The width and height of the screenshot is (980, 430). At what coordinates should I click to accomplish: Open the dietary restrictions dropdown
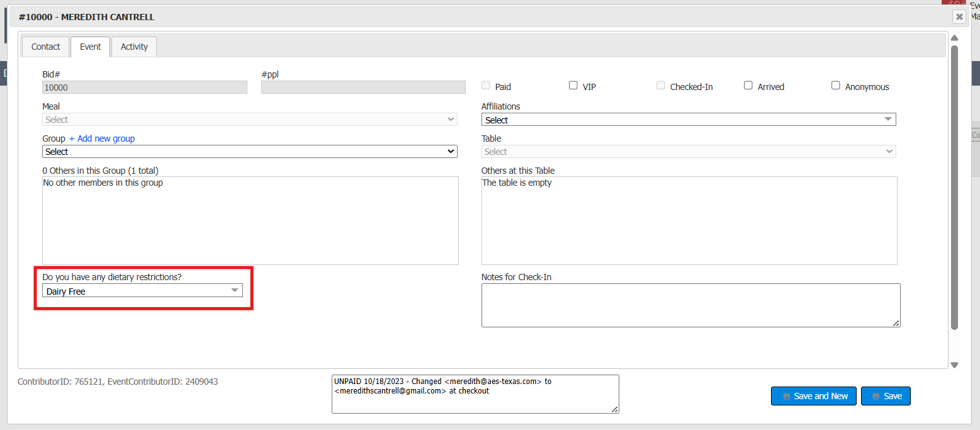[x=142, y=290]
